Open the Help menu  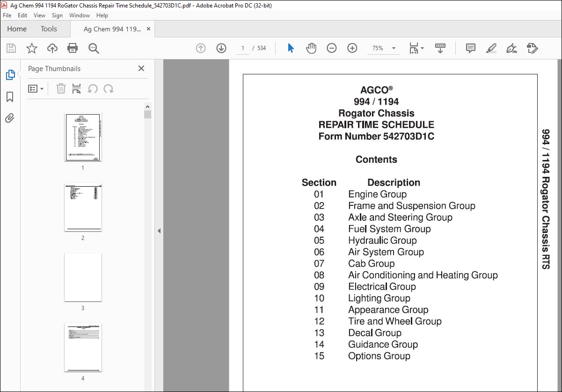point(102,15)
